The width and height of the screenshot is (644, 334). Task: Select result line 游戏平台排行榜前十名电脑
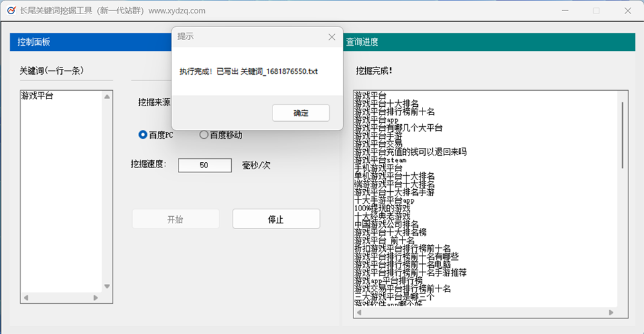click(x=402, y=264)
